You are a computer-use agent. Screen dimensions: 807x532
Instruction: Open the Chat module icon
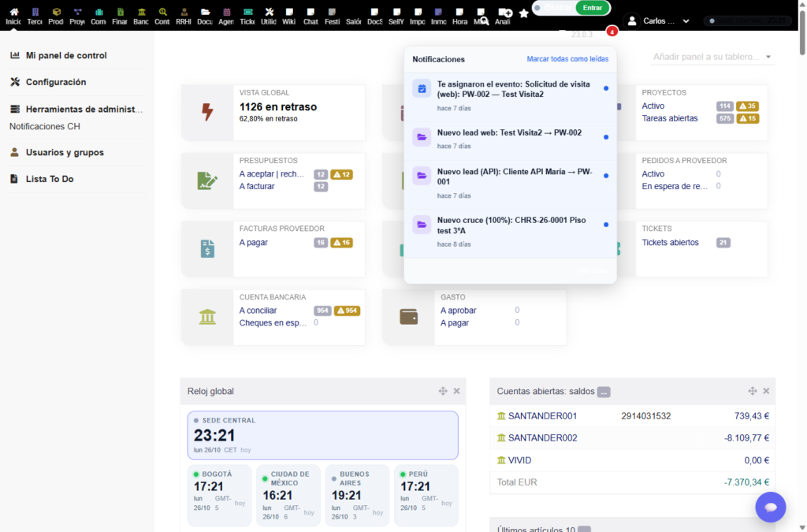pyautogui.click(x=311, y=12)
